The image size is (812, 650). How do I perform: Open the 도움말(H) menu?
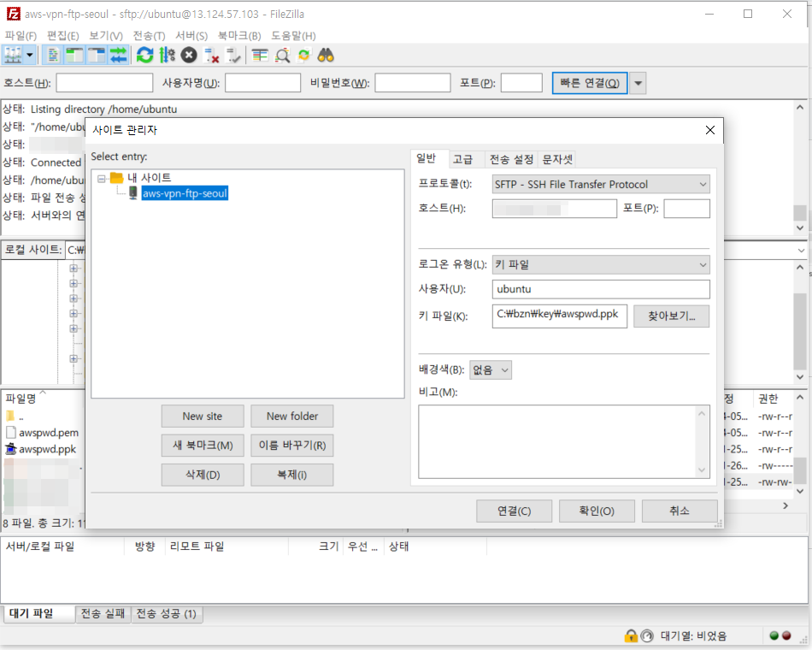click(x=293, y=36)
